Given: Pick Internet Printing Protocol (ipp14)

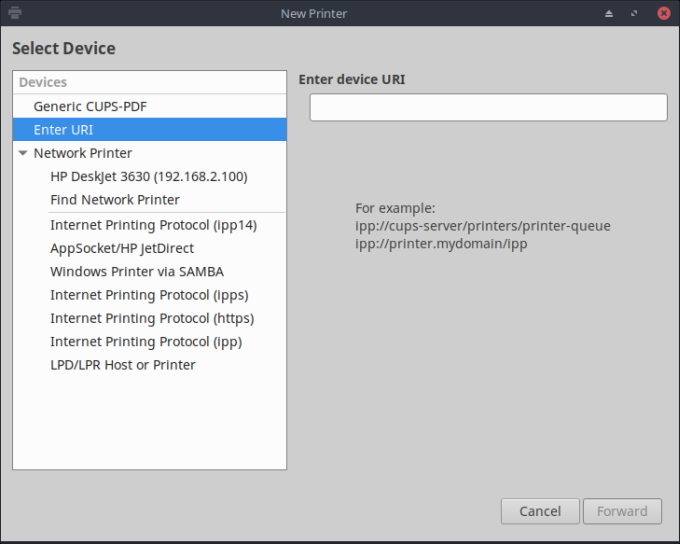Looking at the screenshot, I should point(153,225).
